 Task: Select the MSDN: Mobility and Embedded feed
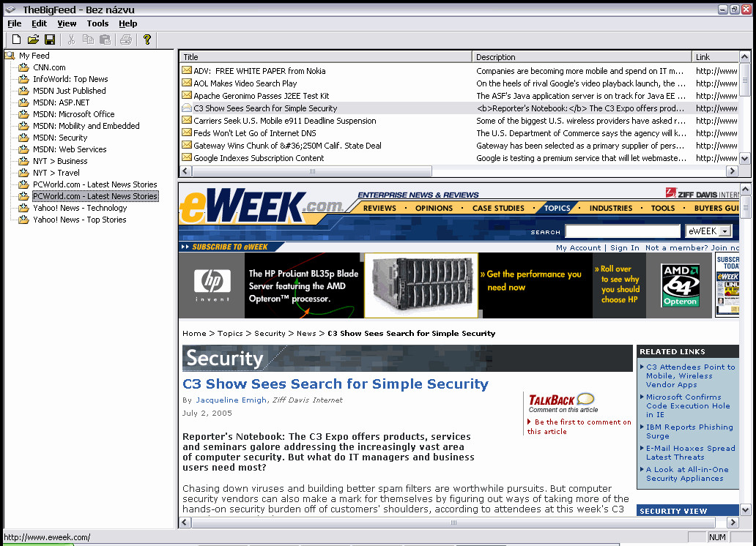tap(86, 126)
